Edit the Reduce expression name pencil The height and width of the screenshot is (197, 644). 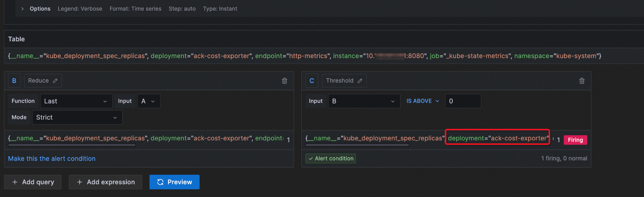point(55,81)
